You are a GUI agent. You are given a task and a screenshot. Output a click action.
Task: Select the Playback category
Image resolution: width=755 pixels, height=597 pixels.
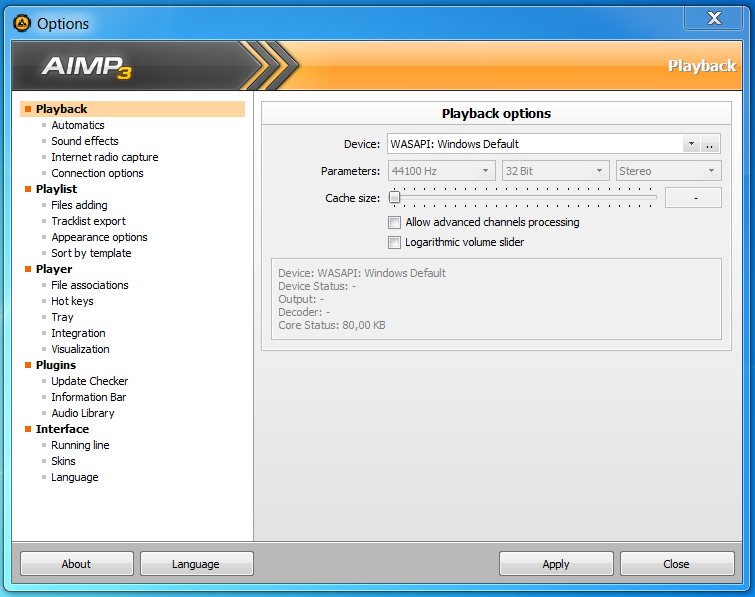click(132, 109)
